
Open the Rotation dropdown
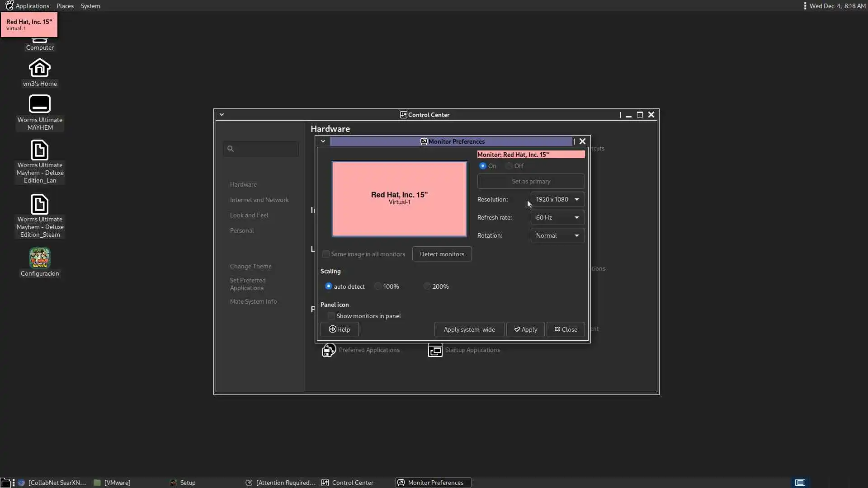pyautogui.click(x=557, y=235)
